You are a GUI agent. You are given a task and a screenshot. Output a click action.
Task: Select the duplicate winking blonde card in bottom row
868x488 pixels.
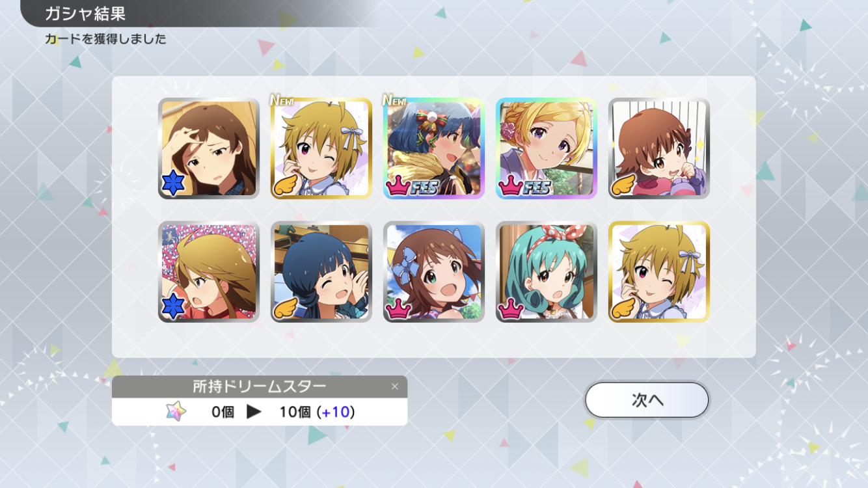[659, 272]
